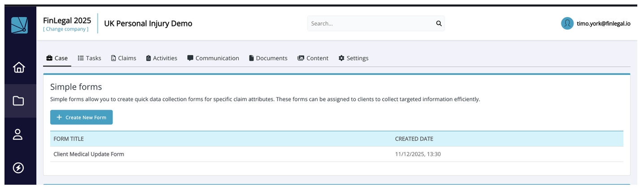
Task: Open the Client Medical Update Form row
Action: click(337, 154)
